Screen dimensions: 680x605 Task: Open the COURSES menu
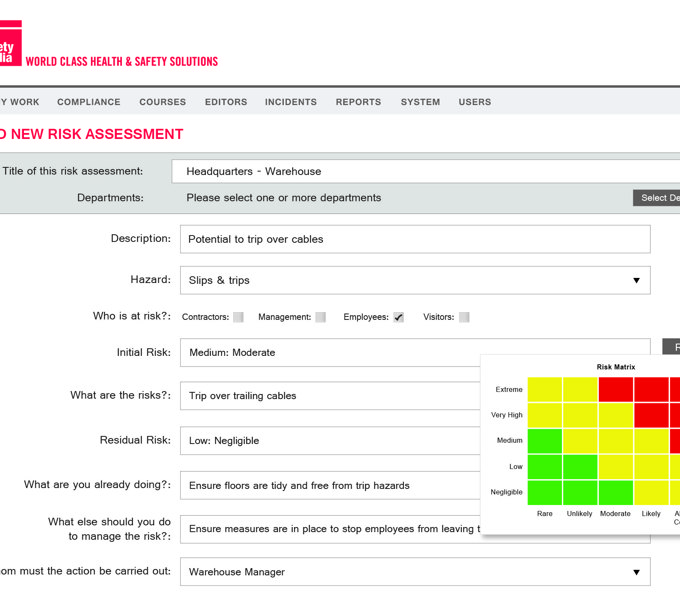pyautogui.click(x=163, y=102)
